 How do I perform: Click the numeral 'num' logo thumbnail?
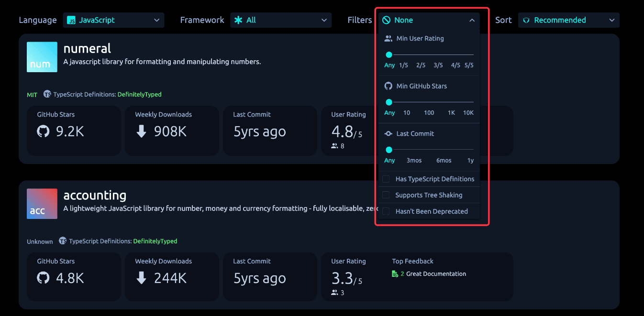[x=42, y=57]
